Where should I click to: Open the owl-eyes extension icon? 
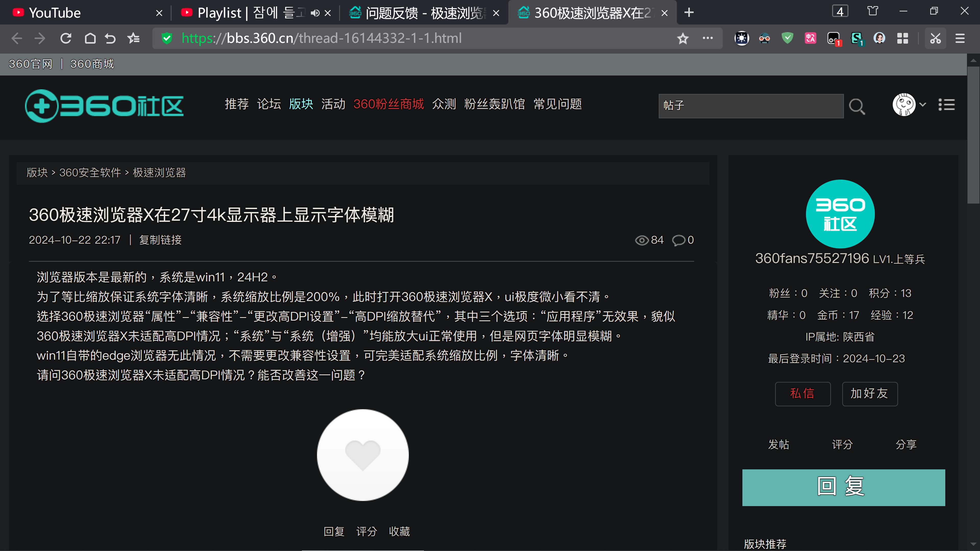764,38
